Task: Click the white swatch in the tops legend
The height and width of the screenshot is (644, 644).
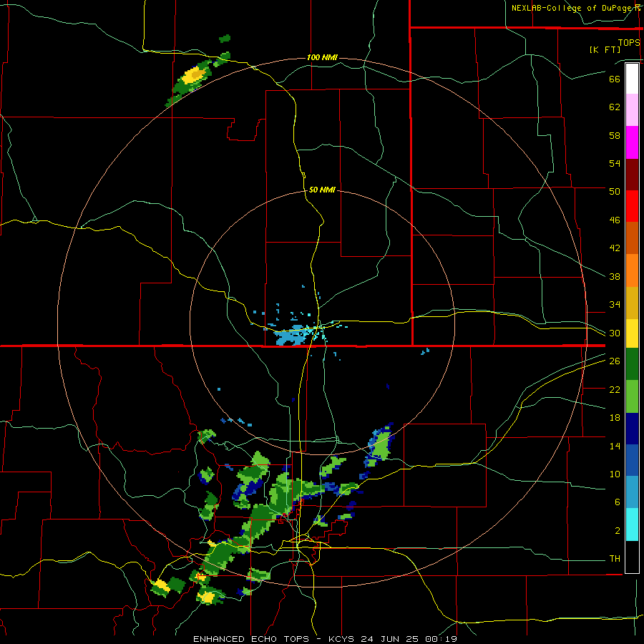Action: pos(632,79)
